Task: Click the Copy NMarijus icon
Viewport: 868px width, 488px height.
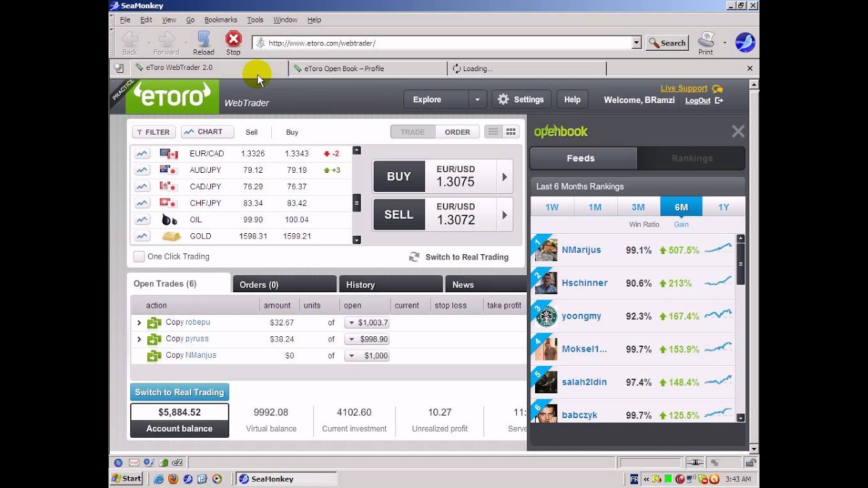Action: coord(155,355)
